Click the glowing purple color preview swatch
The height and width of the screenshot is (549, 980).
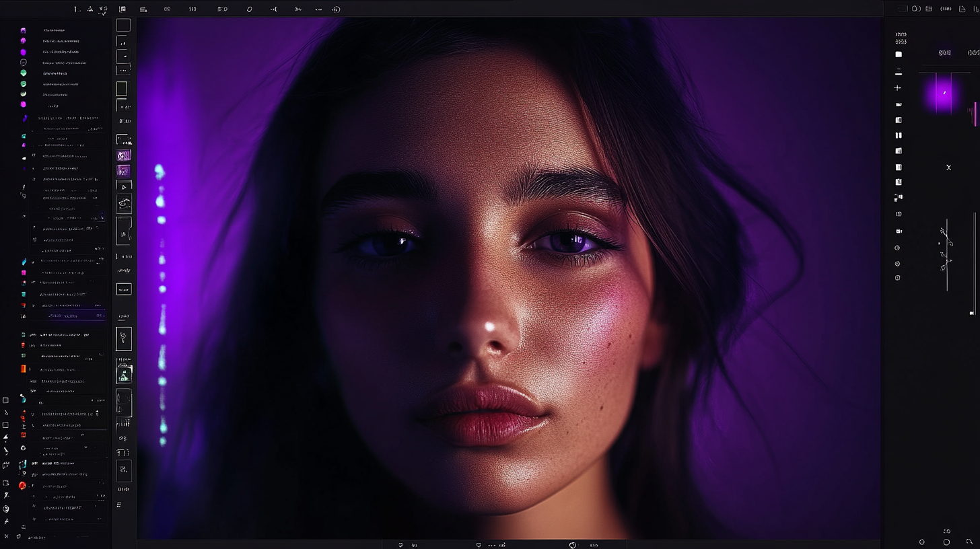pyautogui.click(x=944, y=94)
